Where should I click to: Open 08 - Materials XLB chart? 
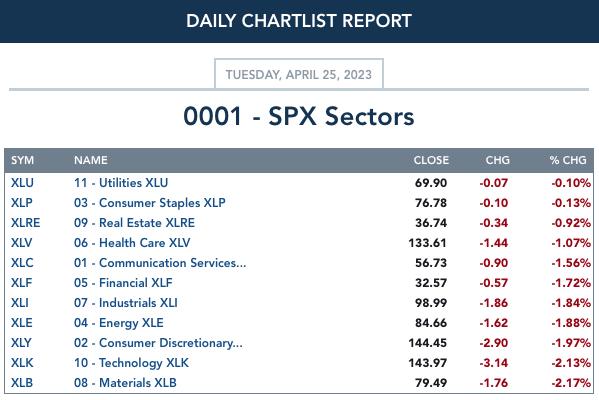[125, 382]
